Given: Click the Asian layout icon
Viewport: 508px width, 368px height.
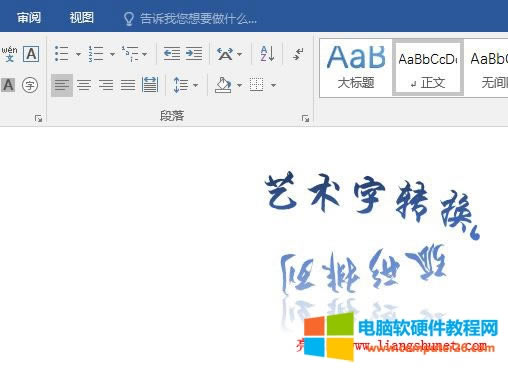Looking at the screenshot, I should tap(225, 54).
